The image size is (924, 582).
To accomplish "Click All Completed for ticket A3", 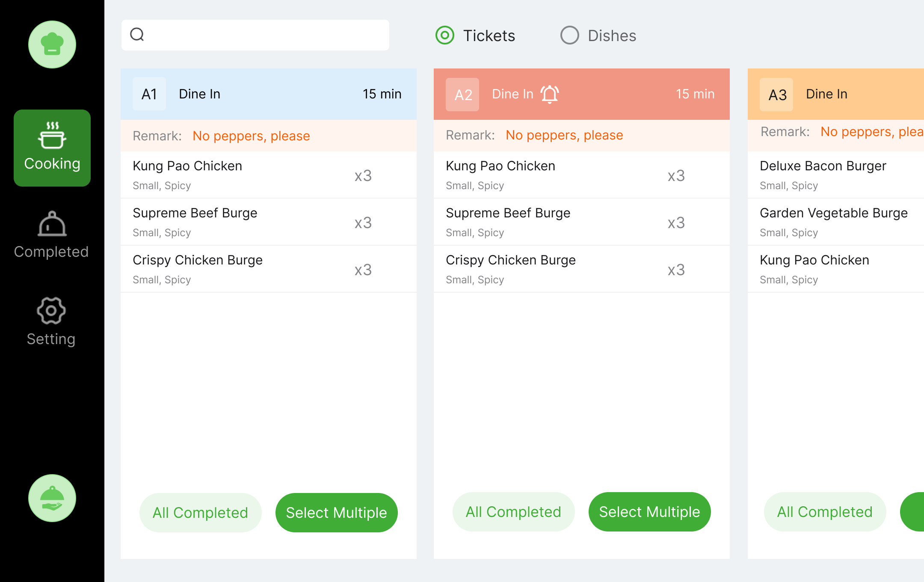I will click(x=824, y=511).
